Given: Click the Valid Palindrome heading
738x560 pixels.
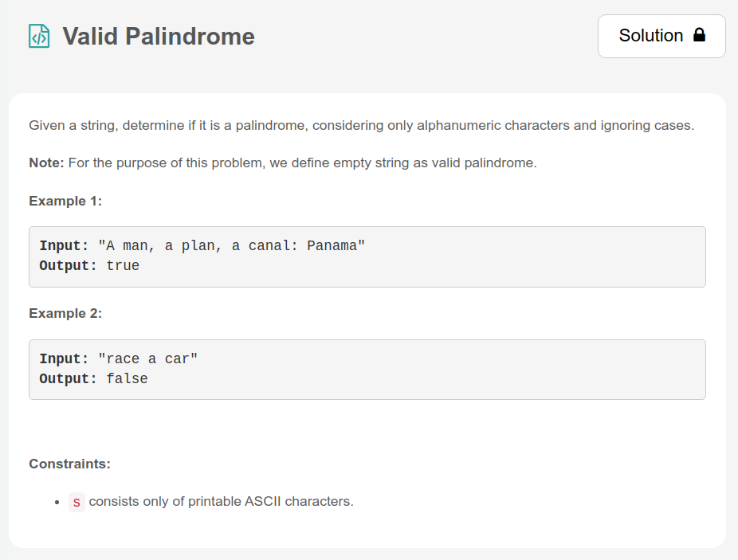Looking at the screenshot, I should [x=159, y=36].
